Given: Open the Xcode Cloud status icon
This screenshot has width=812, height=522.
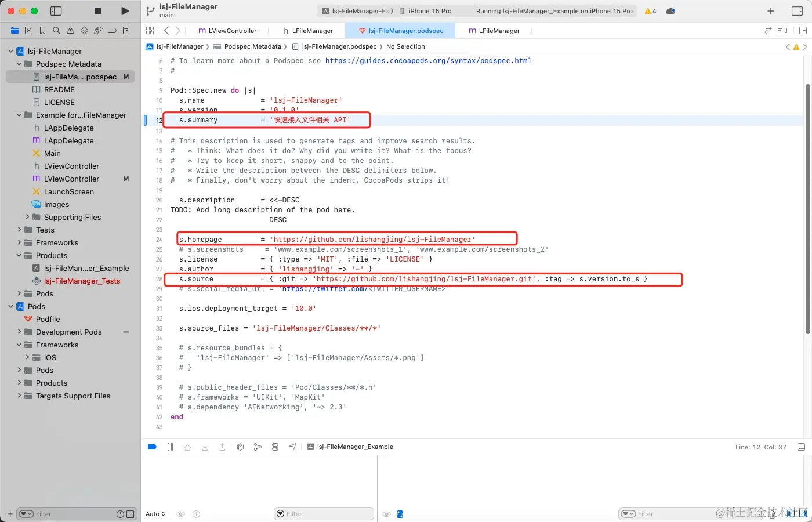Looking at the screenshot, I should (670, 11).
